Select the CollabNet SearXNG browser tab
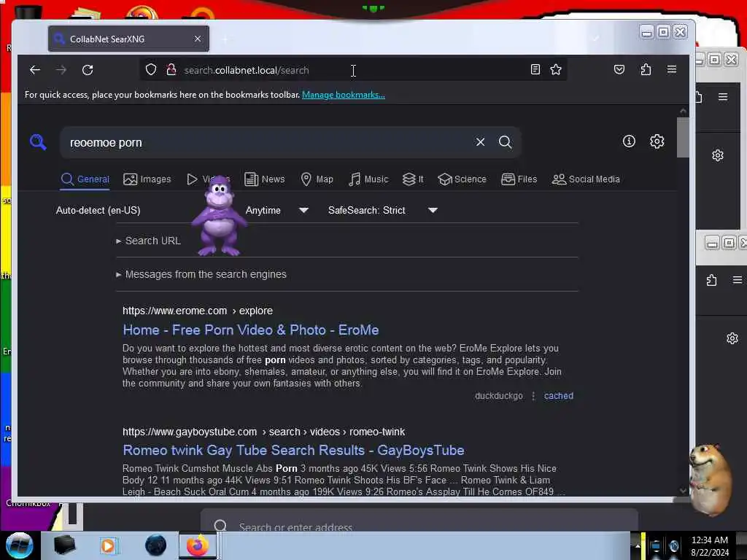 (x=128, y=39)
